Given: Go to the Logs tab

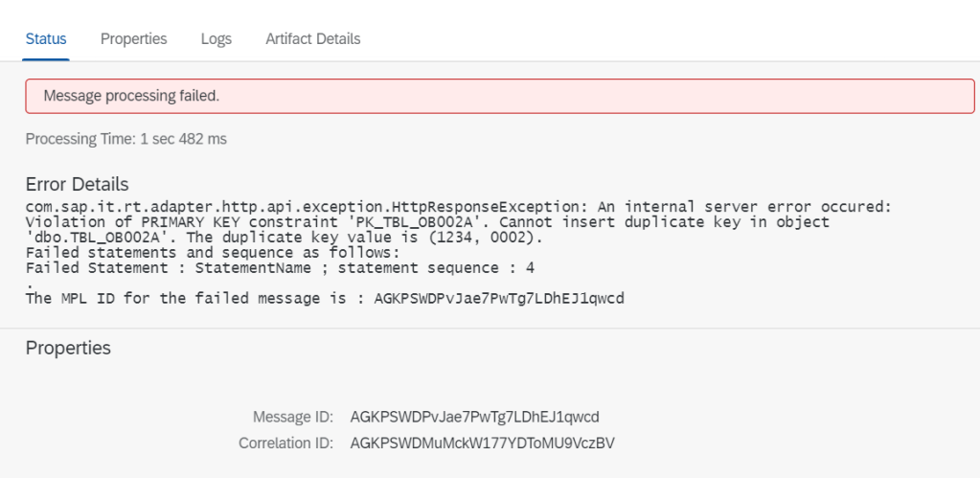Looking at the screenshot, I should [216, 39].
